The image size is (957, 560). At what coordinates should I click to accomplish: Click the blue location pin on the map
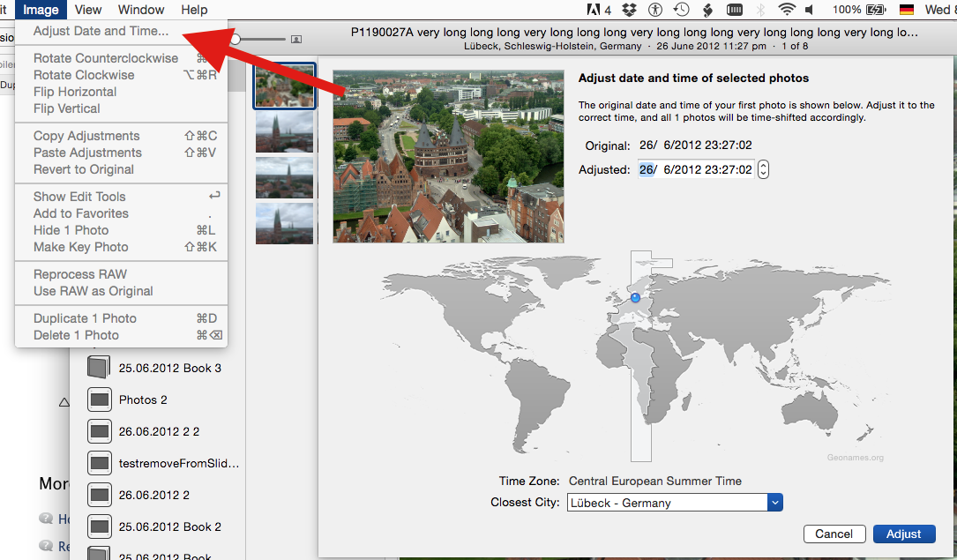point(635,298)
